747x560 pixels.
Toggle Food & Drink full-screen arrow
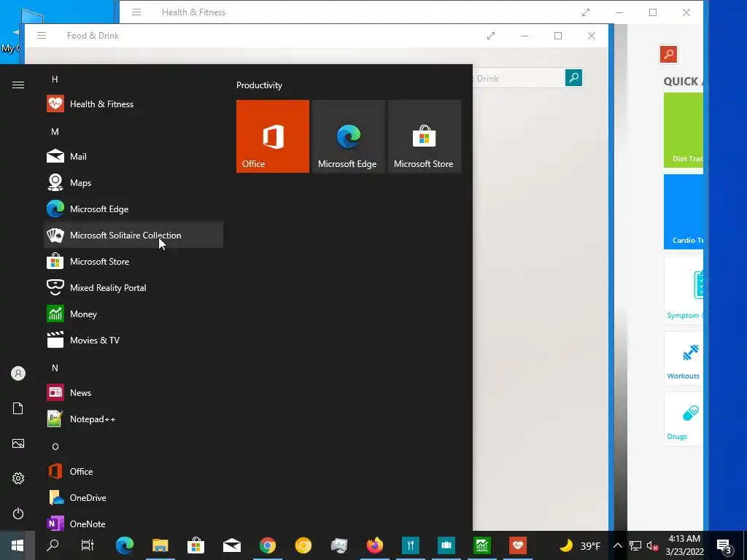(x=491, y=36)
